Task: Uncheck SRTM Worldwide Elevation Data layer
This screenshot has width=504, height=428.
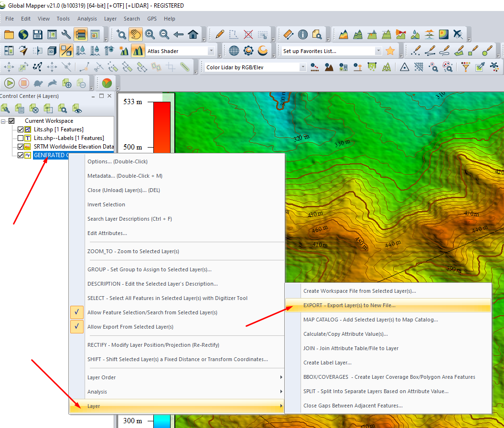Action: pyautogui.click(x=21, y=147)
